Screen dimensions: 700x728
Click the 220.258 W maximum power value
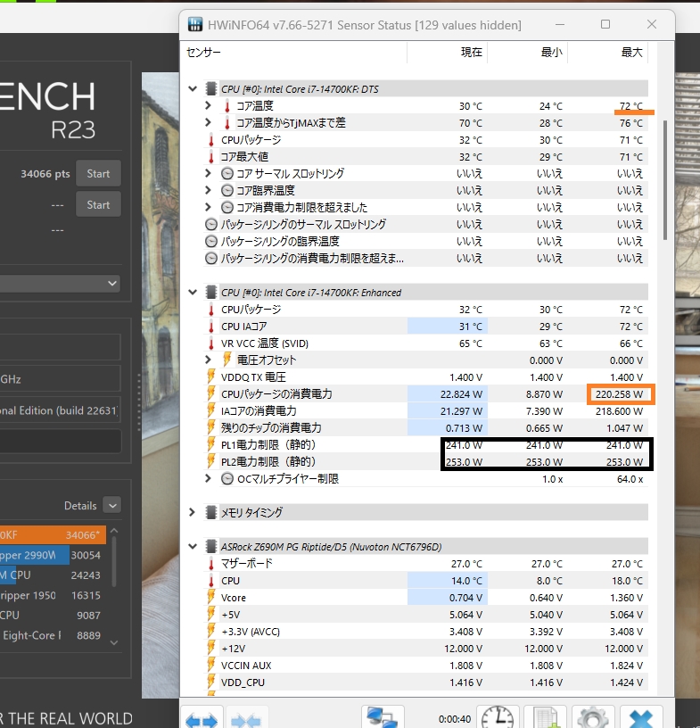(x=619, y=394)
